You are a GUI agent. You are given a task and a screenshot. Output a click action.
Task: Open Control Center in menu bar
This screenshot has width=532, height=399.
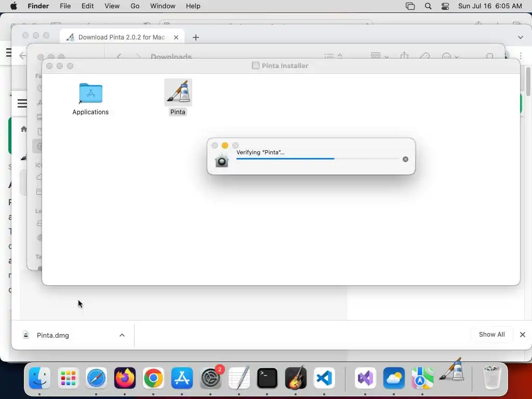point(445,6)
